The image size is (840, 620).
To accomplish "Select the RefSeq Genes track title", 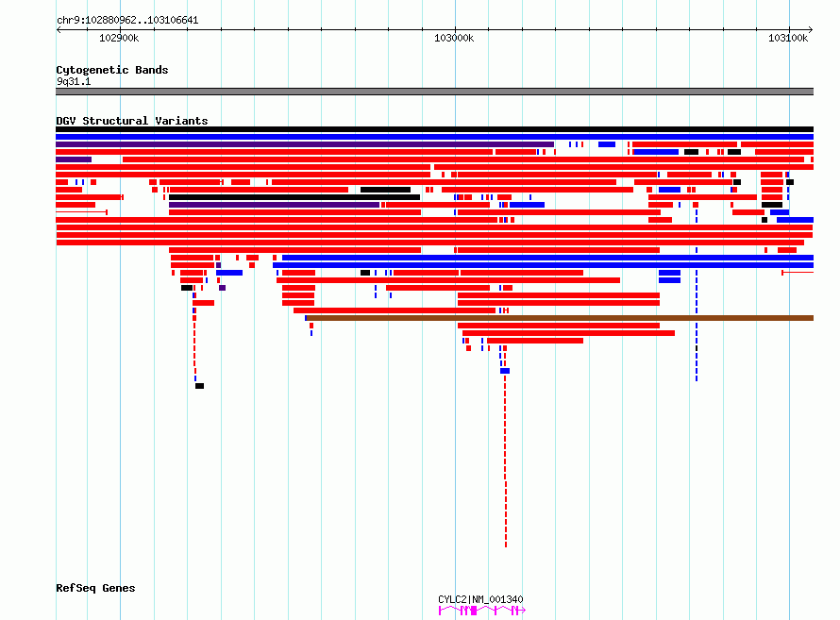I will tap(95, 588).
